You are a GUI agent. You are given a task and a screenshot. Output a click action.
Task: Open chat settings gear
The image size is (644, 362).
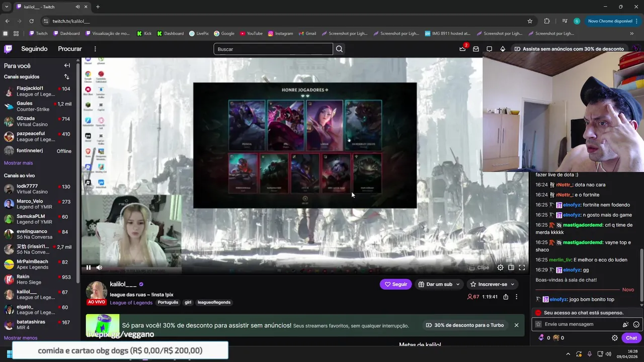click(614, 338)
